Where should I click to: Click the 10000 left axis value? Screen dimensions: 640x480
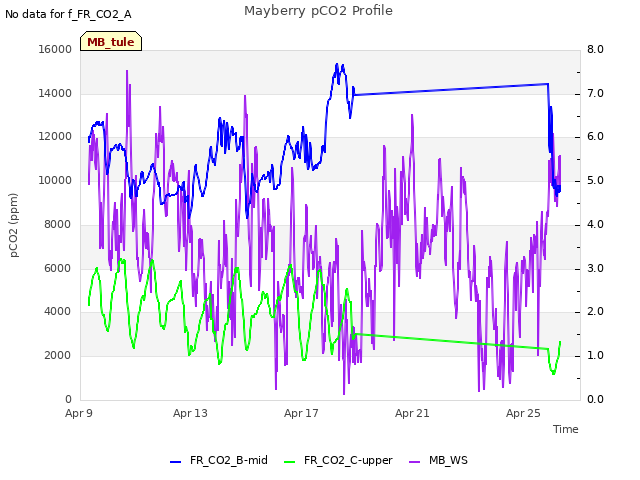click(55, 180)
